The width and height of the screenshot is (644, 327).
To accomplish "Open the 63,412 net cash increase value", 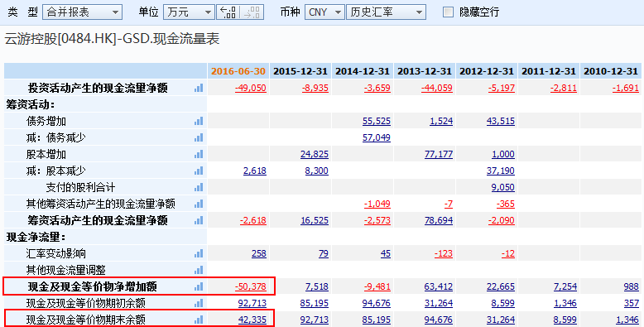I will [439, 286].
